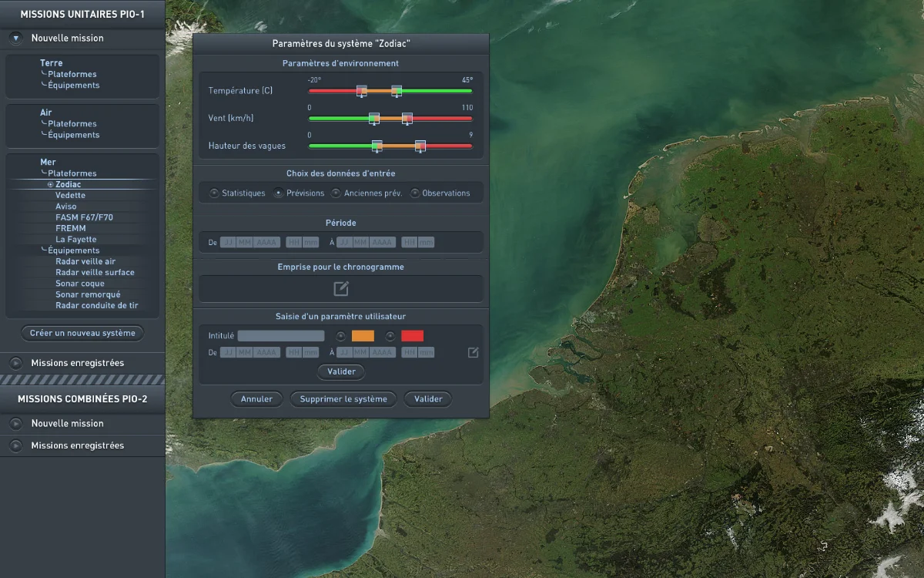
Task: Open Sonar remorqué equipment item
Action: [88, 294]
